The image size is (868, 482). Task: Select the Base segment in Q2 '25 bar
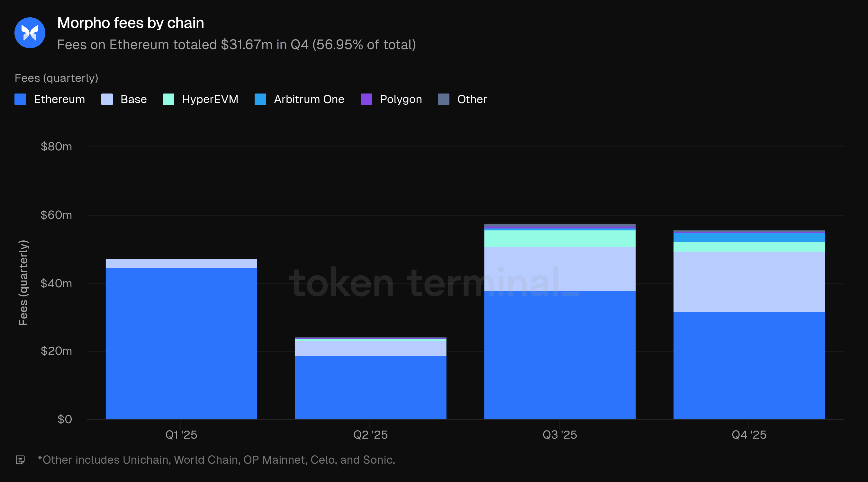click(370, 348)
